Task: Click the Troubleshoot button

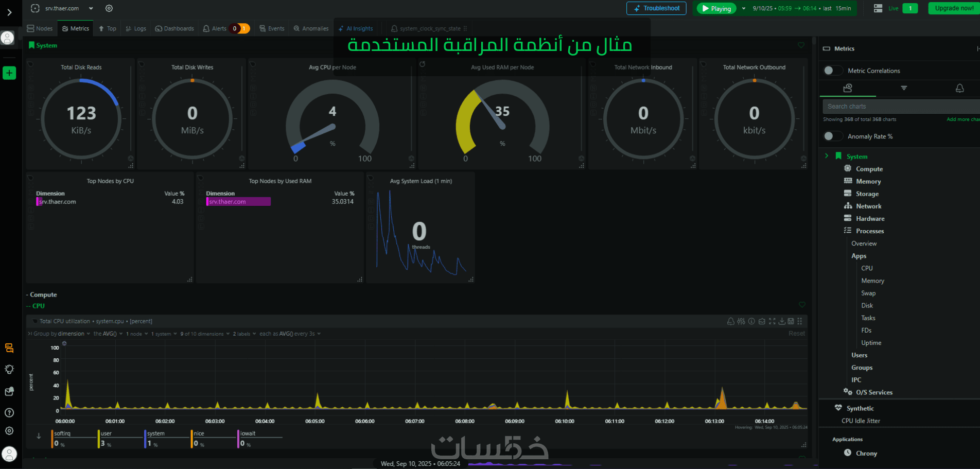Action: pyautogui.click(x=656, y=8)
